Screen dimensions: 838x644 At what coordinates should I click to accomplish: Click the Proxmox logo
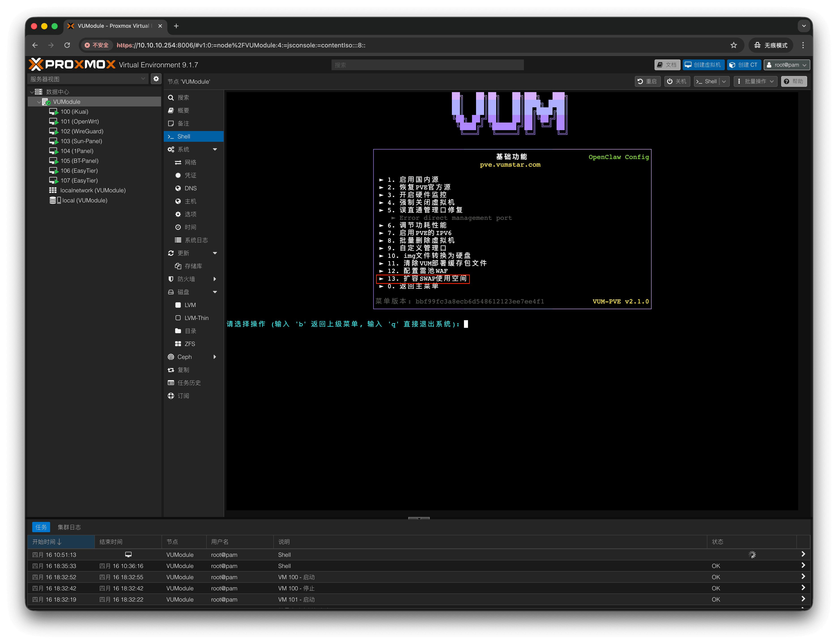[x=72, y=64]
